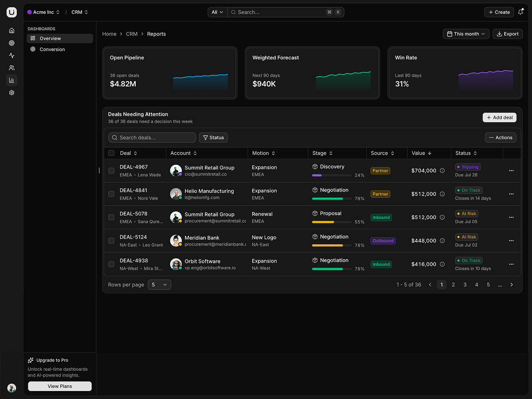The image size is (532, 399).
Task: Select Conversion in Dashboards sidebar
Action: (x=60, y=50)
